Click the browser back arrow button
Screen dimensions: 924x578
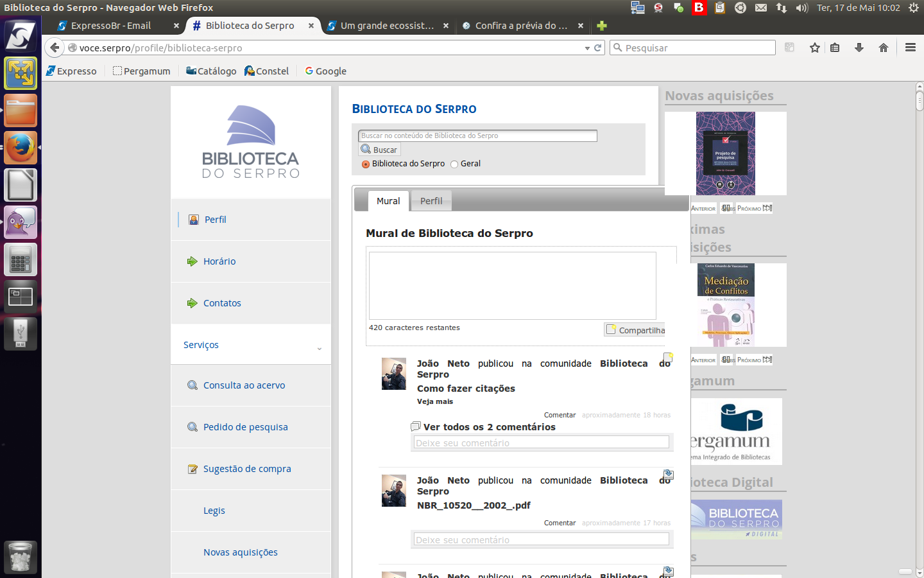click(55, 48)
